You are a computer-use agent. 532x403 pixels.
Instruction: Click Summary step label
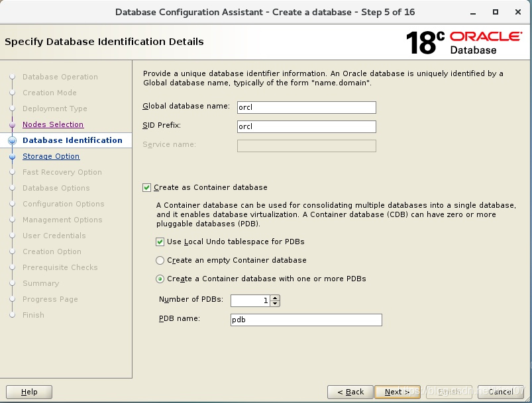tap(40, 283)
